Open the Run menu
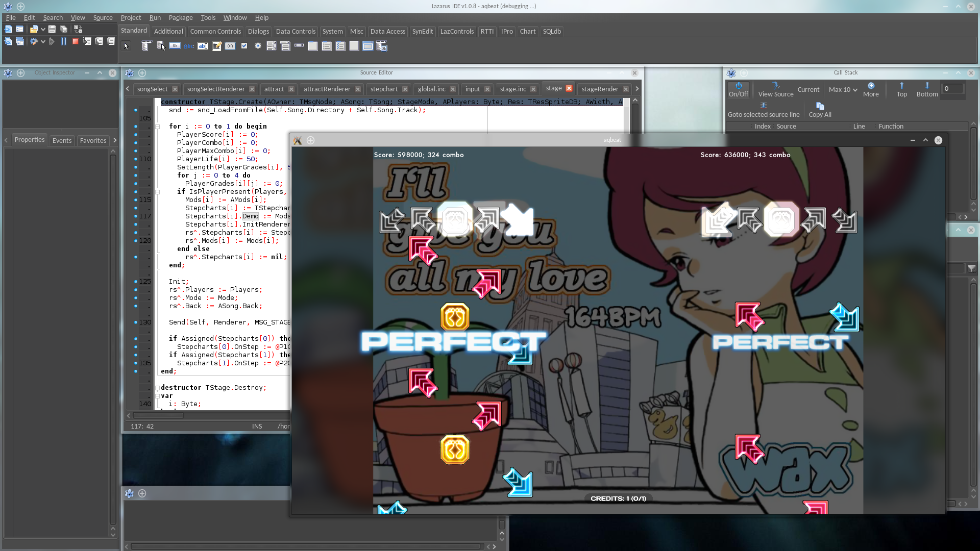Screen dimensions: 980x551 click(x=155, y=17)
